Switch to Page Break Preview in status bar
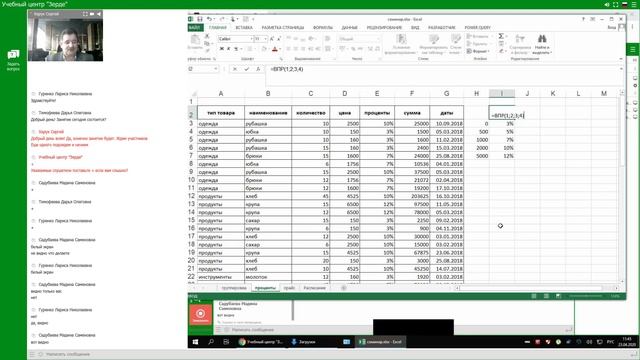Screen dimensions: 640x360 558,296
